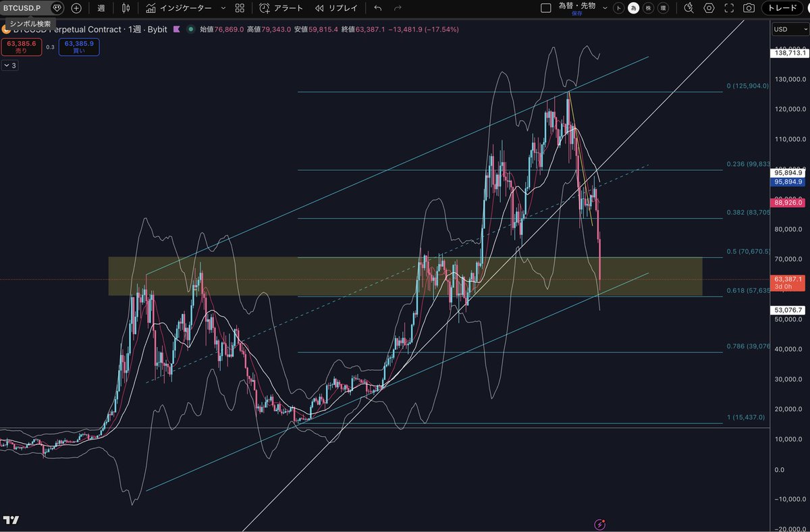Expand the indicator favorites chevron
This screenshot has width=810, height=532.
pyautogui.click(x=223, y=8)
